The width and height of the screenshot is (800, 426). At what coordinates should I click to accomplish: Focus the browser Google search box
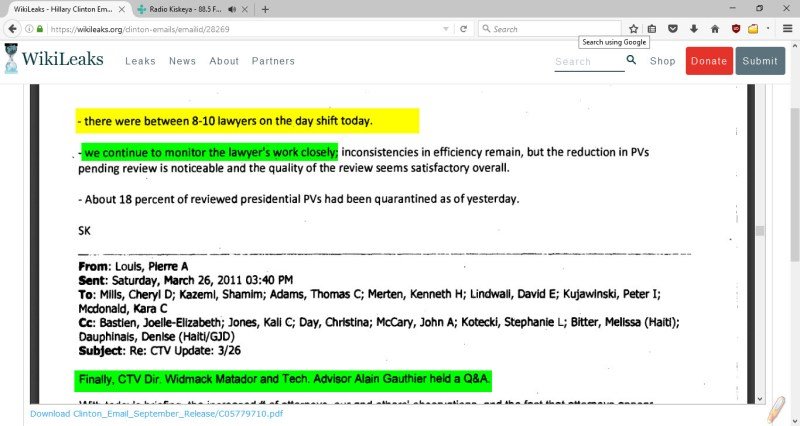pyautogui.click(x=550, y=29)
